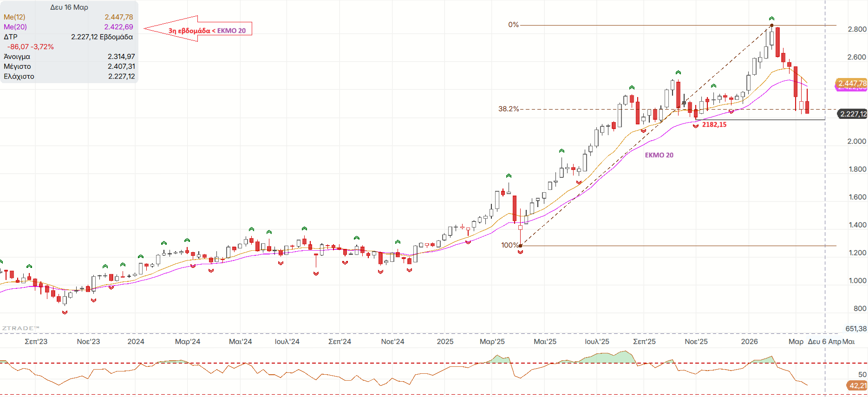Viewport: 868px width, 397px height.
Task: Click the orange 2.447,78 moving average price tag
Action: pyautogui.click(x=852, y=83)
